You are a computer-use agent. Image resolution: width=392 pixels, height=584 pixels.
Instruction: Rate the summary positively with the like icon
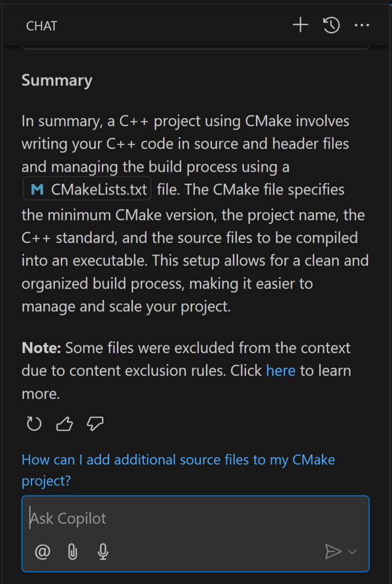pyautogui.click(x=64, y=424)
